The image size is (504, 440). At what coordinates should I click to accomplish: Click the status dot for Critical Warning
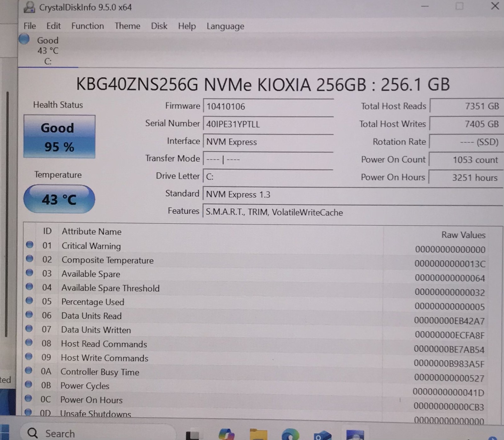[30, 245]
